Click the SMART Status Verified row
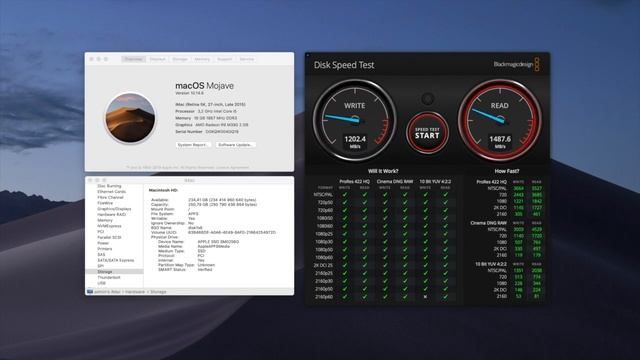This screenshot has width=640, height=360. click(185, 269)
